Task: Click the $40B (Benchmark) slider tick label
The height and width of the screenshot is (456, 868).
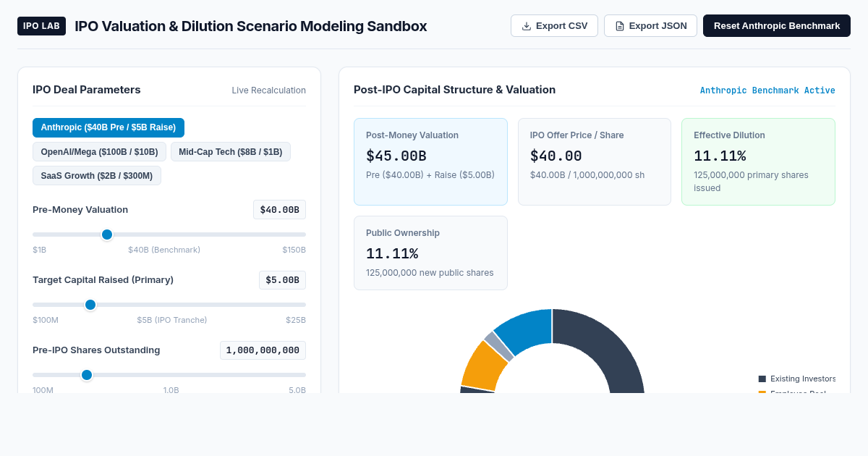Action: point(164,250)
